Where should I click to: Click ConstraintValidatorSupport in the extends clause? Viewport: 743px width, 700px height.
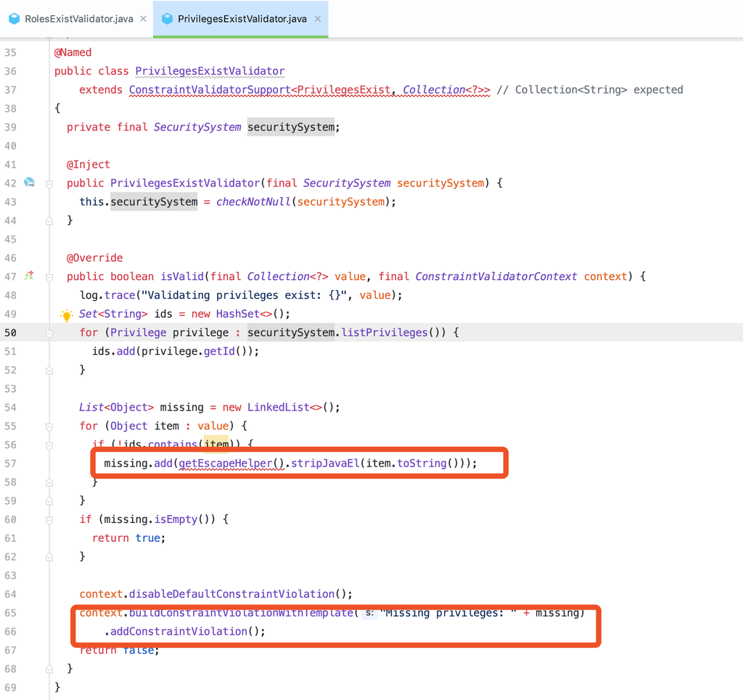[210, 89]
